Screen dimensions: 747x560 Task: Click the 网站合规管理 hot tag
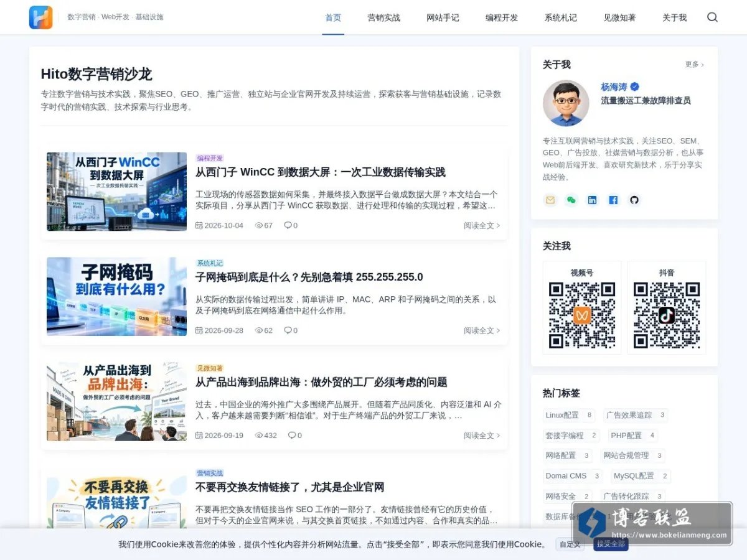pyautogui.click(x=633, y=456)
